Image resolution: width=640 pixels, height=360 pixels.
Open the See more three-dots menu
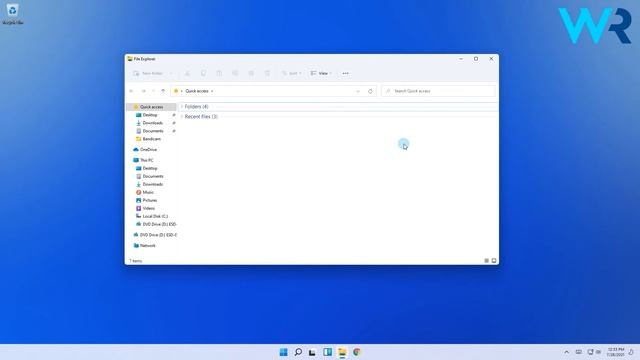point(345,73)
